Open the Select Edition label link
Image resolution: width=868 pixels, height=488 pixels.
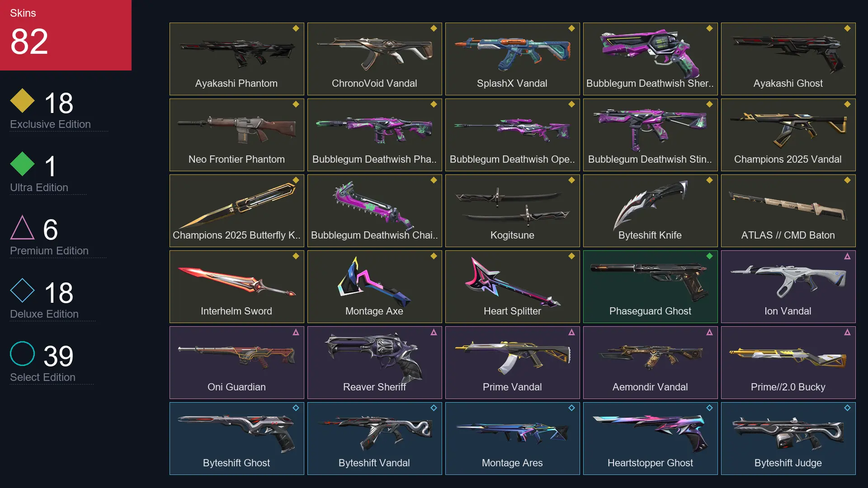pos(42,377)
